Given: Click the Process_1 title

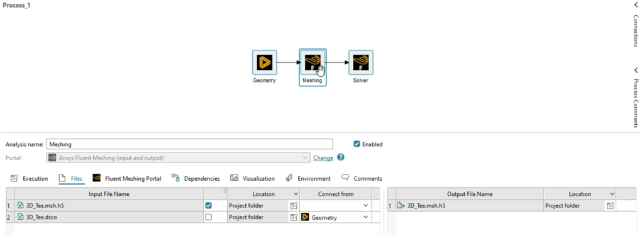Looking at the screenshot, I should [x=16, y=5].
